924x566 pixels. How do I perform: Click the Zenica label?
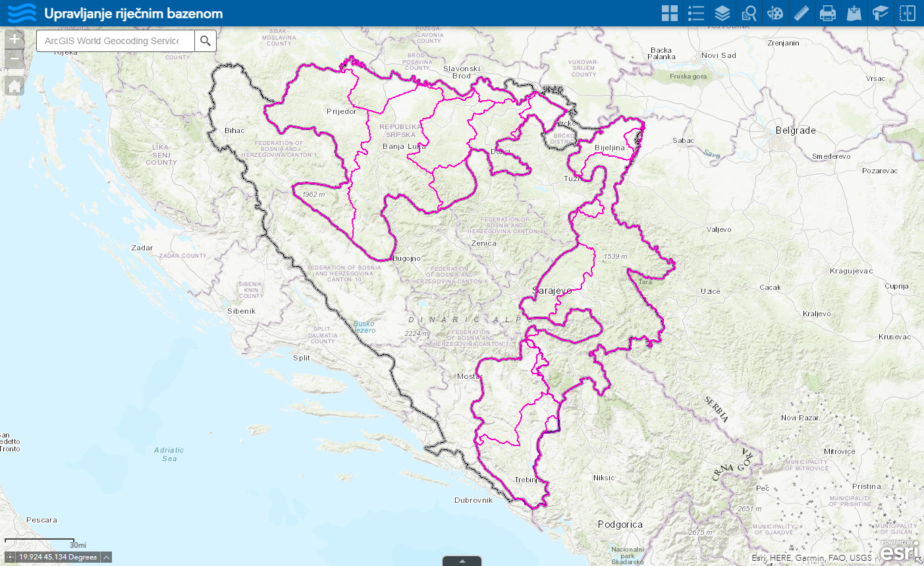[484, 243]
